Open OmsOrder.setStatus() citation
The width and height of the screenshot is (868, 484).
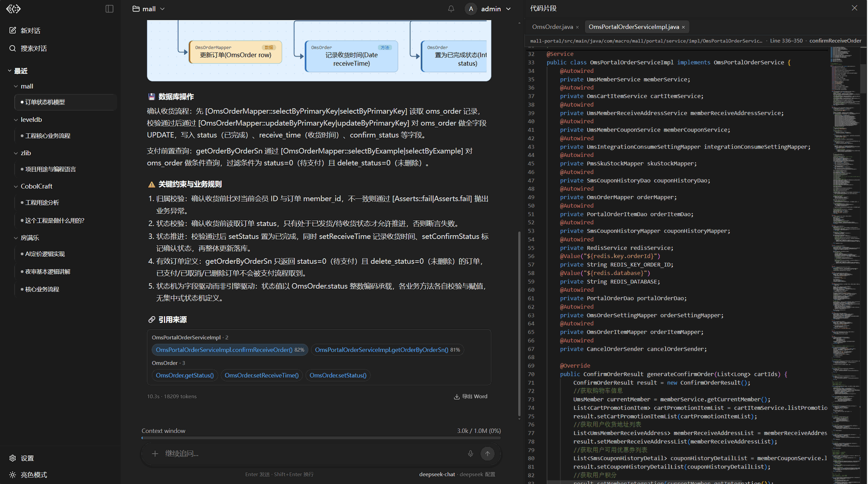338,375
